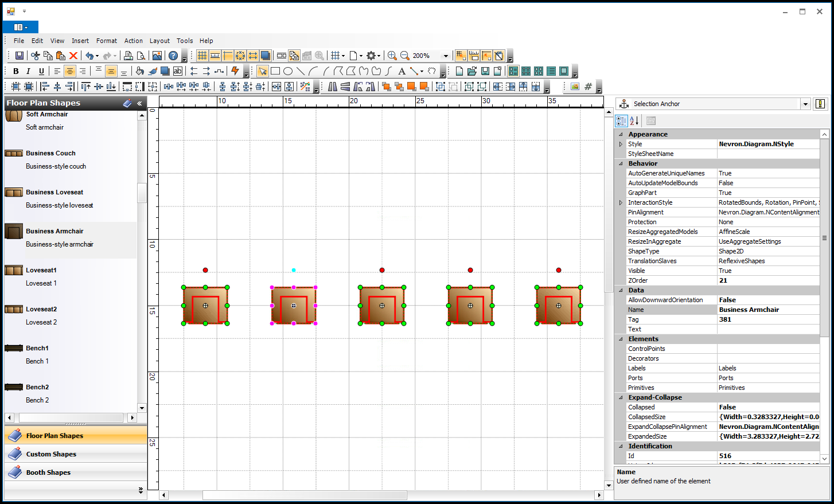The height and width of the screenshot is (504, 834).
Task: Click the Bring to Front orange icon
Action: coord(387,87)
